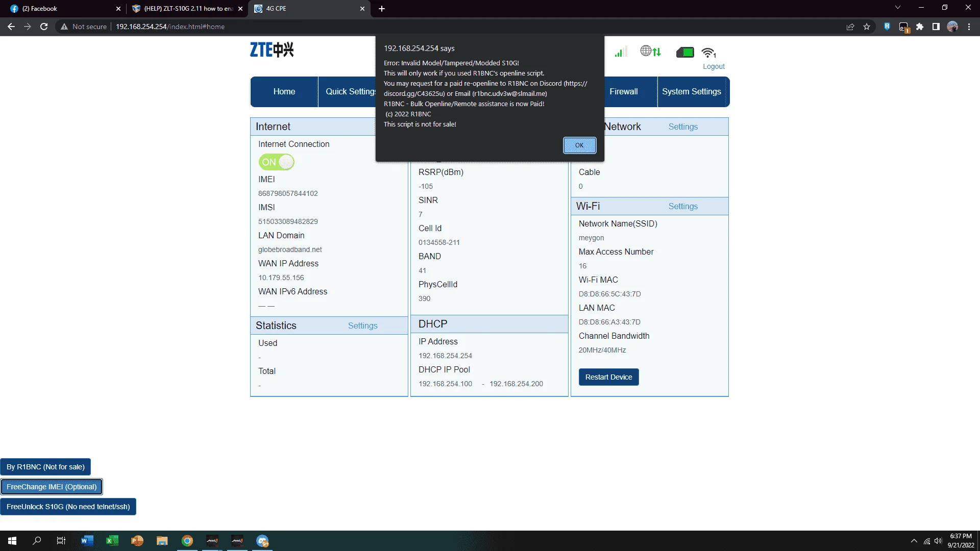Open System Settings menu tab
The height and width of the screenshot is (551, 980).
692,92
